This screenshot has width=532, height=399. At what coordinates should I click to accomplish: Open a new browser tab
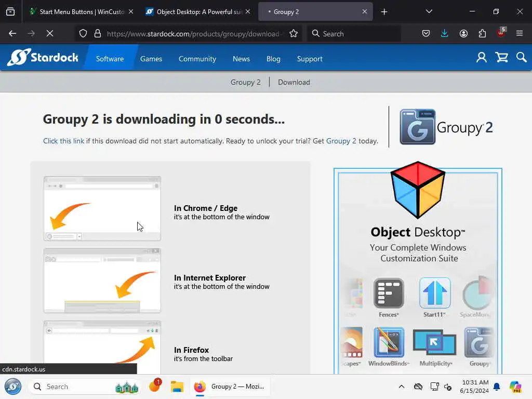tap(384, 12)
